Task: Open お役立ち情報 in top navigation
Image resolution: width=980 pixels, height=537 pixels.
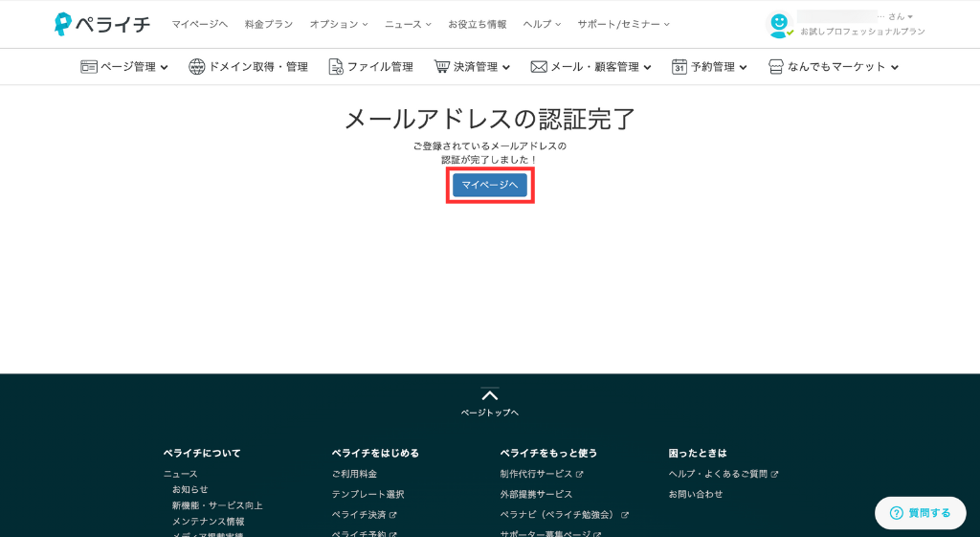Action: point(477,24)
